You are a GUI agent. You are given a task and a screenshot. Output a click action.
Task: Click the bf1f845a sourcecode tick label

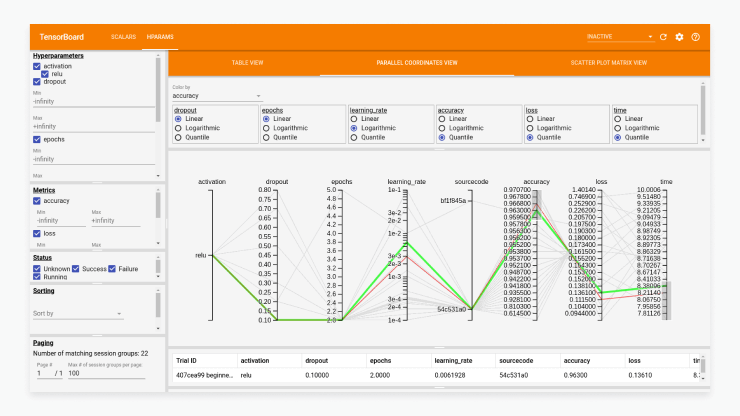453,201
